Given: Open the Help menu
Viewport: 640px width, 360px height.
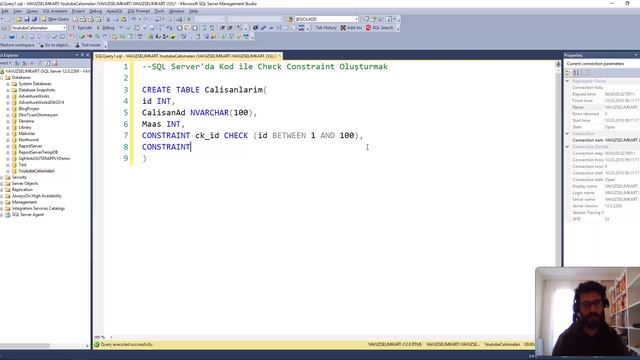Looking at the screenshot, I should (x=193, y=11).
